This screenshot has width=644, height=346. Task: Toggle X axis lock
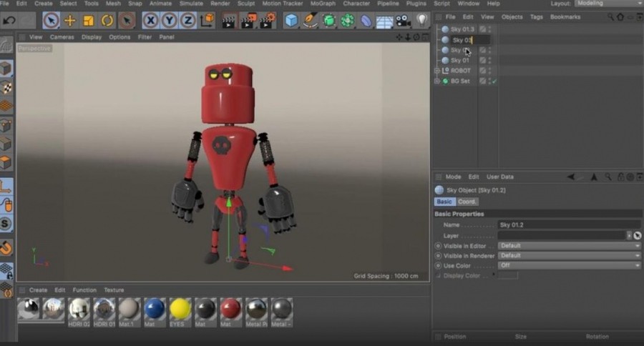coord(151,21)
